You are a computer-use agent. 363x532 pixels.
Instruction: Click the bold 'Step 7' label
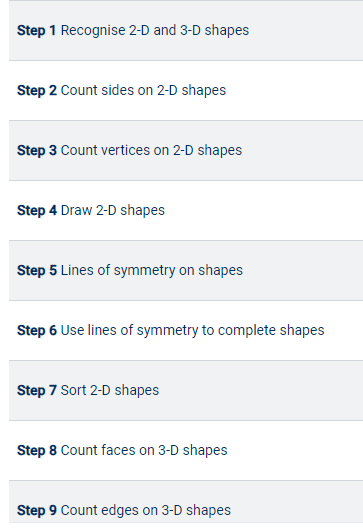(x=37, y=391)
